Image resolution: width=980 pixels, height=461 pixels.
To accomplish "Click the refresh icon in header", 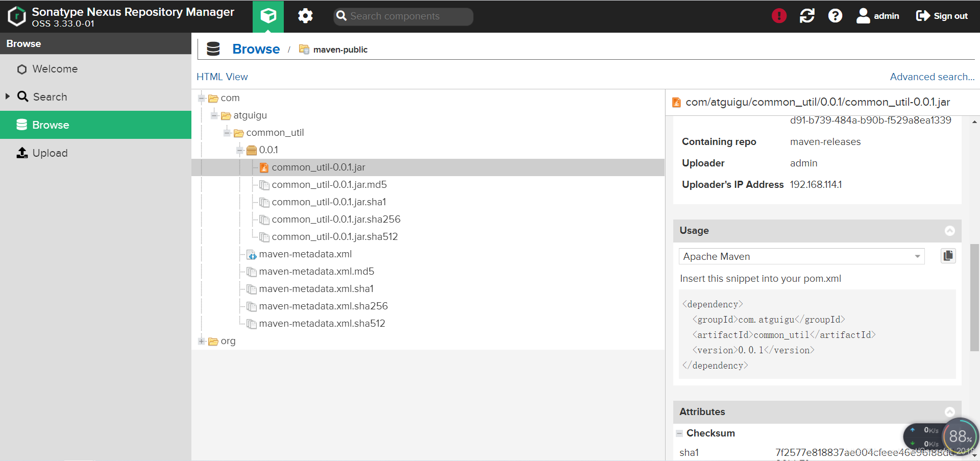I will click(807, 16).
